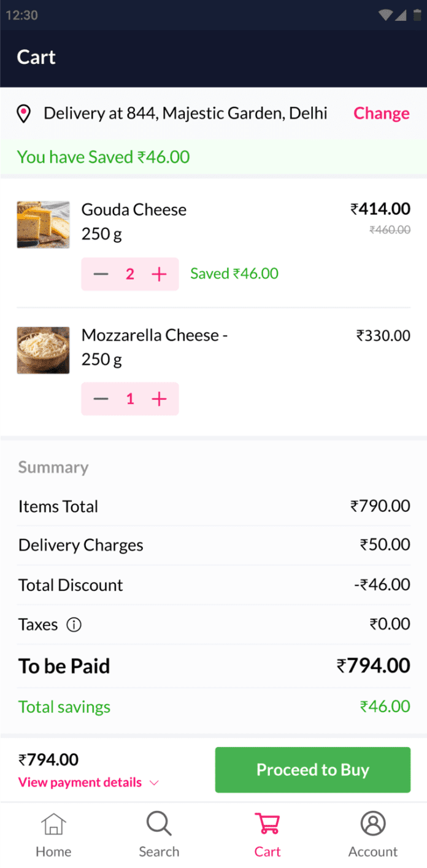
Task: Open the Home tab icon
Action: [53, 823]
